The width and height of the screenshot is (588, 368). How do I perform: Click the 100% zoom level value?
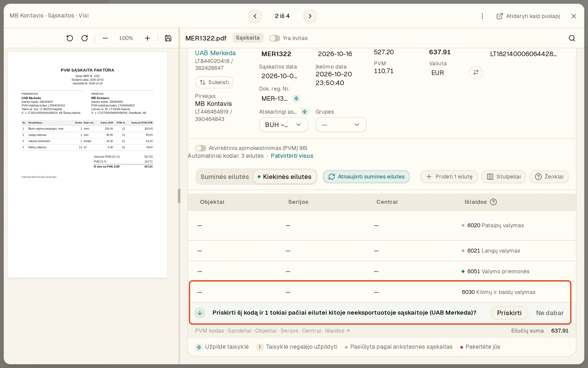pyautogui.click(x=126, y=38)
